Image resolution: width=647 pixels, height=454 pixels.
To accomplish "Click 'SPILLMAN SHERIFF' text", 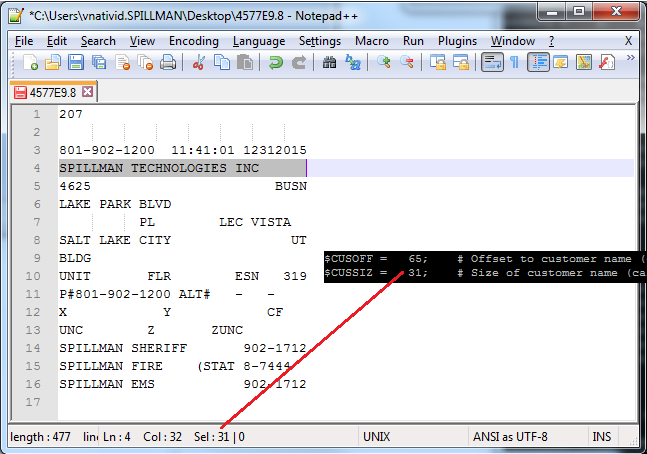I will coord(123,348).
